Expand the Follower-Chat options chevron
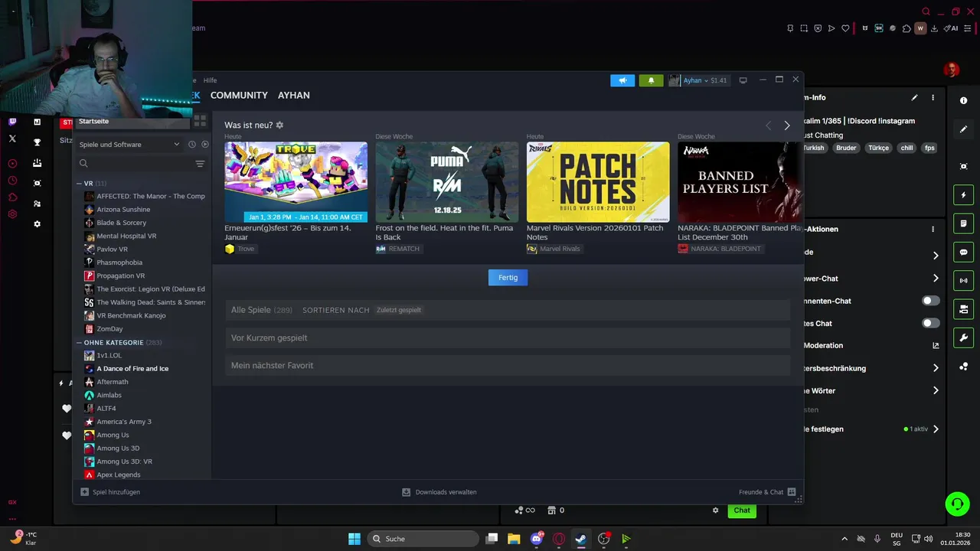The height and width of the screenshot is (551, 980). (x=935, y=279)
